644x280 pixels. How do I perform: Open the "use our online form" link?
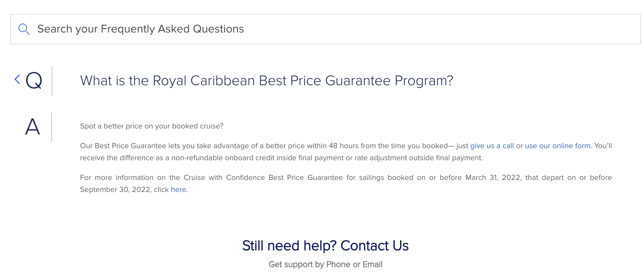(558, 146)
